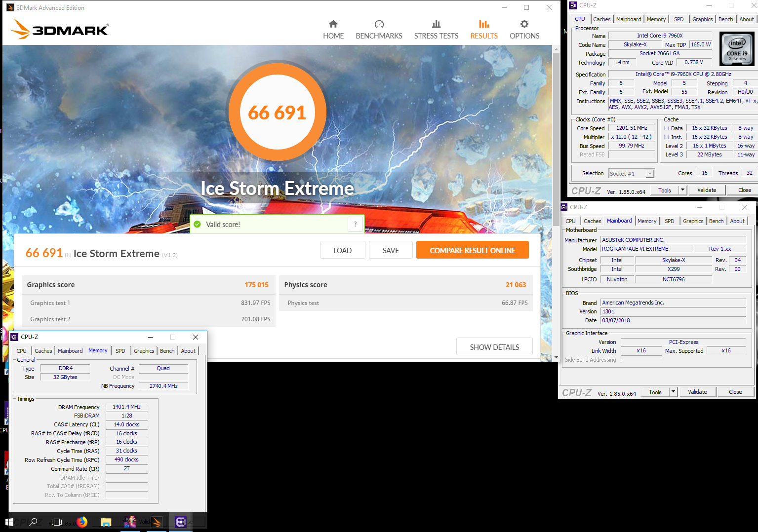Image resolution: width=758 pixels, height=532 pixels.
Task: Open the About tab in the CPU-Z Memory window
Action: (188, 351)
